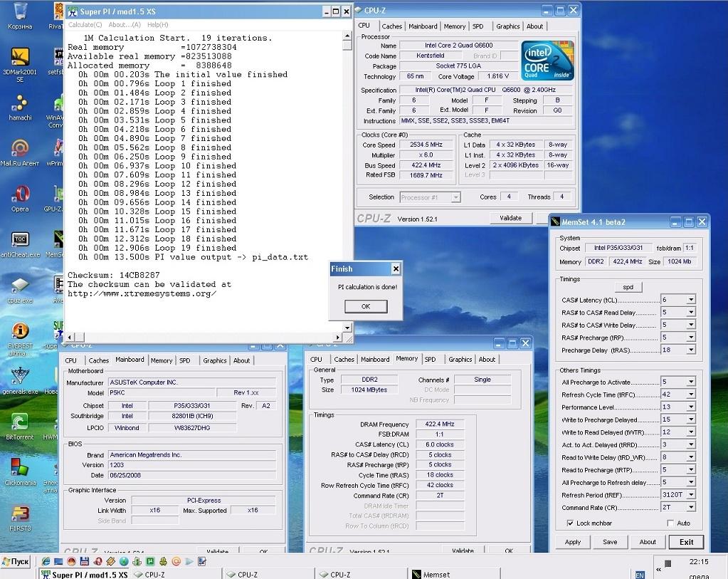
Task: Click Super PI vertical scrollbar down arrow
Action: pyautogui.click(x=347, y=328)
